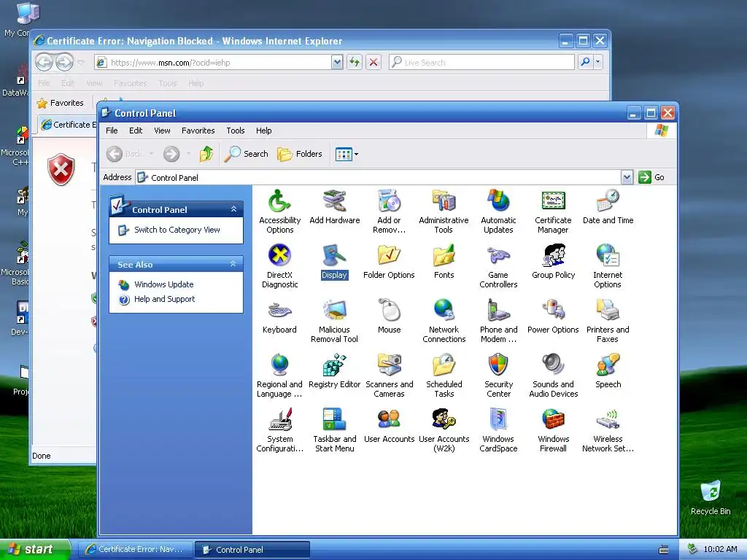
Task: Open search options dropdown in Internet Explorer
Action: (x=598, y=62)
